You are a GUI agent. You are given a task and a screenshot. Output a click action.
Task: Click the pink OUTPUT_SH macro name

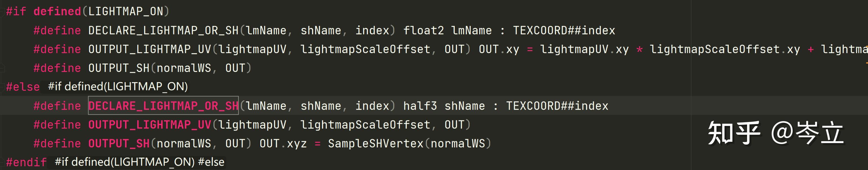119,144
